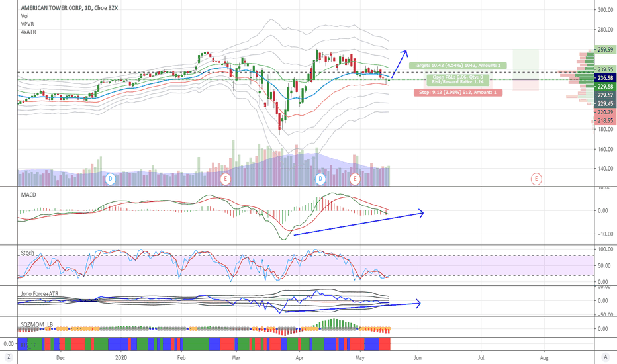Click the Mar label on time axis
Screen dimensions: 617x364
236,357
